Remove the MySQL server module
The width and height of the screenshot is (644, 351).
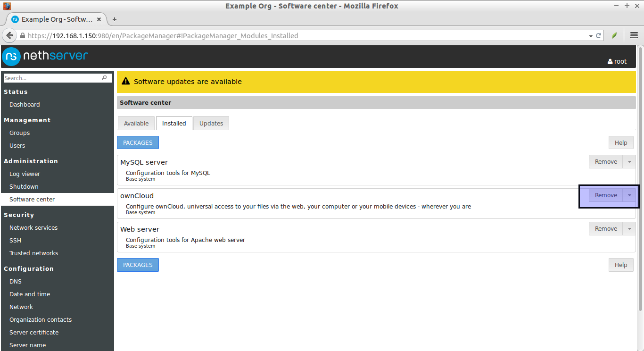click(x=606, y=162)
